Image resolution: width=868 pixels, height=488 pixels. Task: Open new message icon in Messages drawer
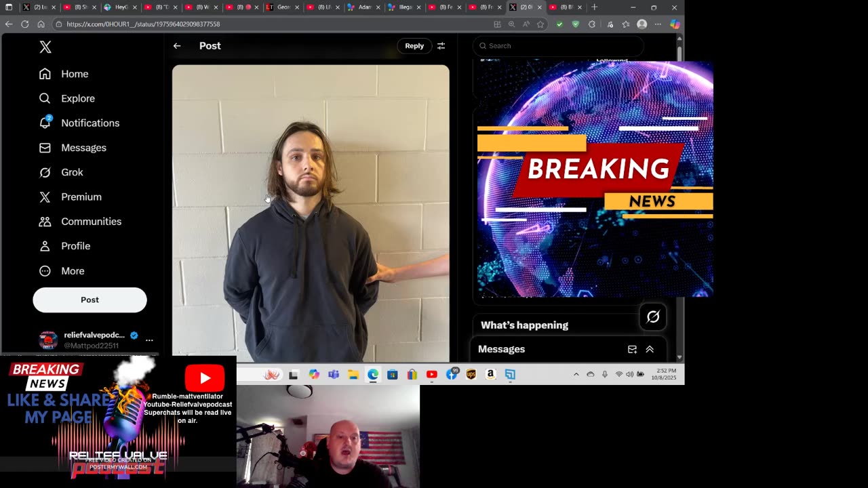632,349
